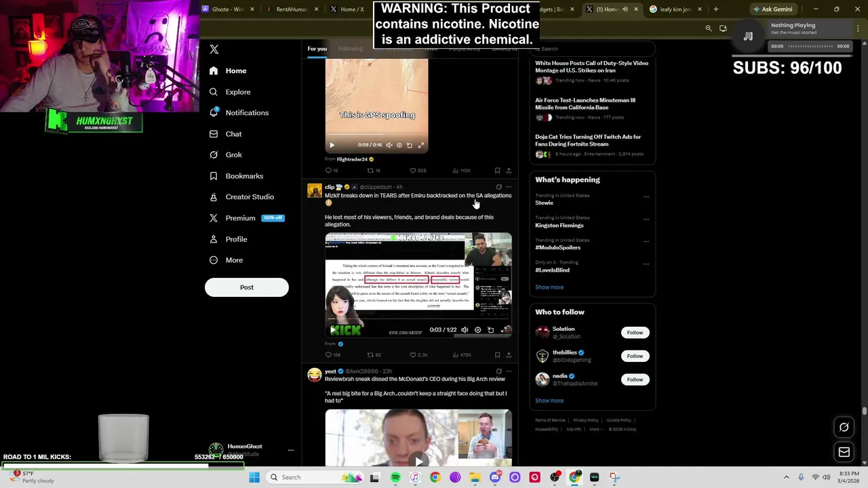The width and height of the screenshot is (868, 488).
Task: Open more options on clip's Mizkif post
Action: tap(509, 187)
